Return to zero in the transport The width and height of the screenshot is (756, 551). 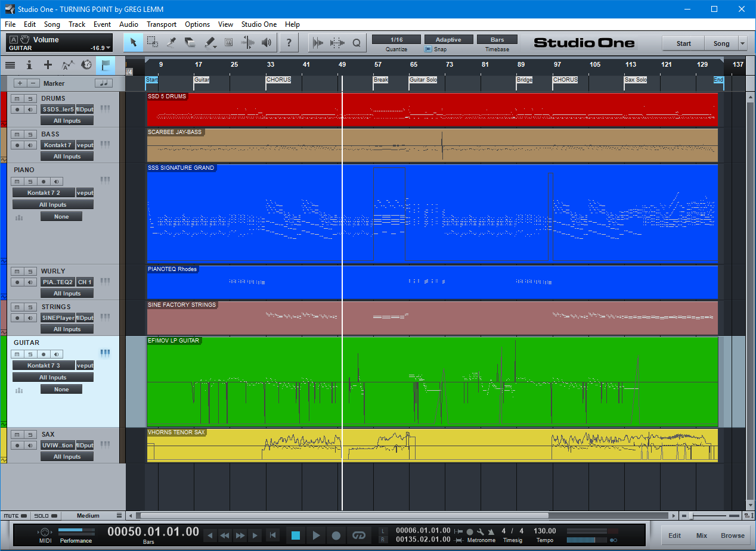point(272,536)
